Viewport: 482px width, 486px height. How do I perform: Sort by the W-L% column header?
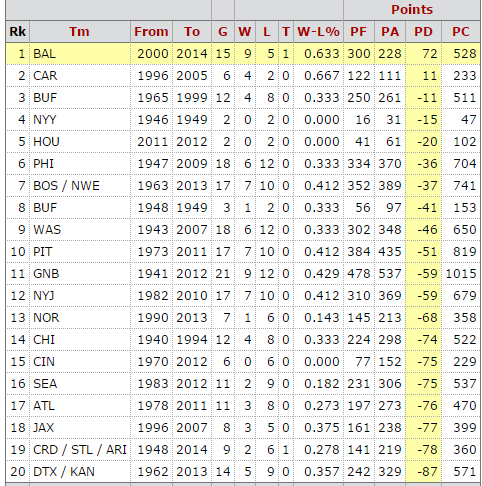tap(318, 32)
